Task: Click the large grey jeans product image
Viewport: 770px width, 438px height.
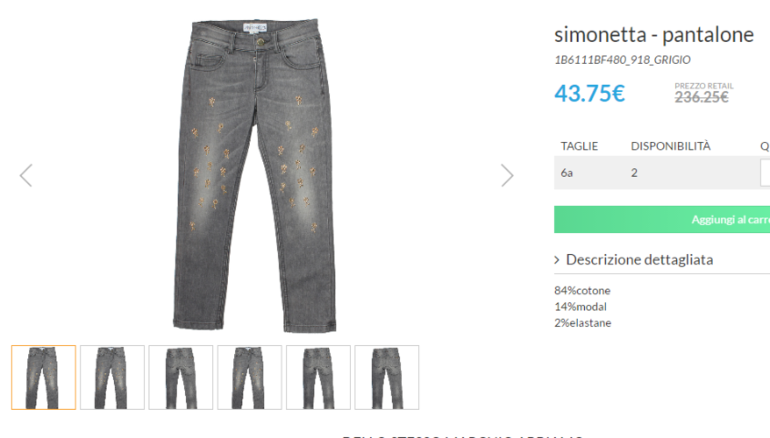Action: (255, 175)
